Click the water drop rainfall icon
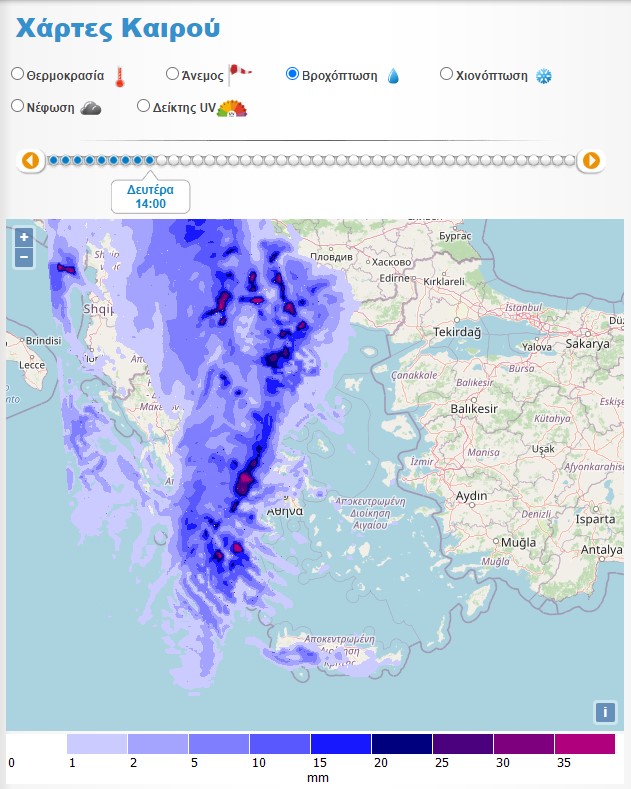 pyautogui.click(x=393, y=76)
